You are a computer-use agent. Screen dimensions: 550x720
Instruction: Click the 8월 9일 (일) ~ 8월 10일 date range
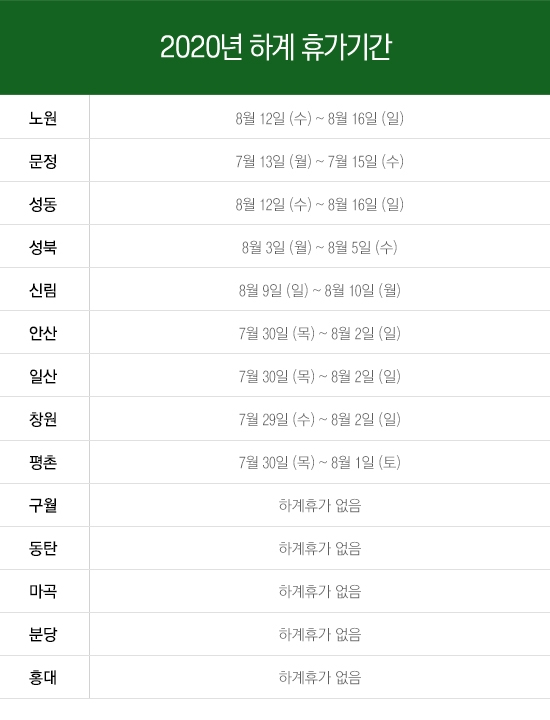click(320, 291)
